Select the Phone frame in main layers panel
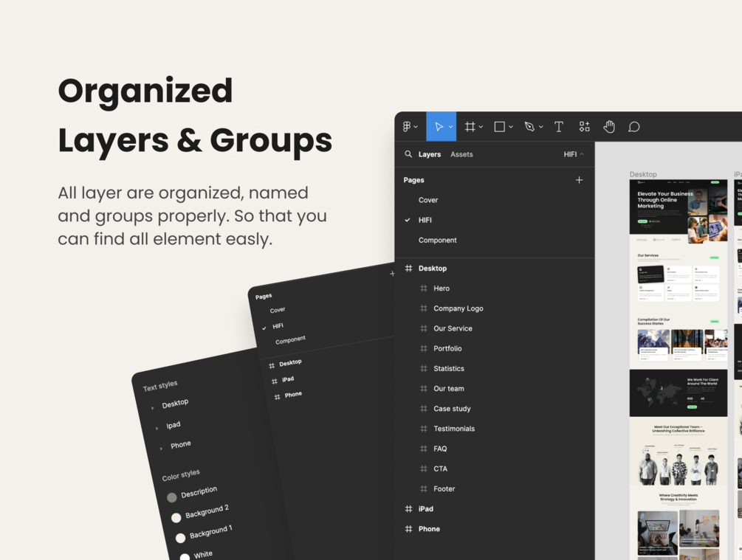Screen dimensions: 742x560 click(429, 529)
